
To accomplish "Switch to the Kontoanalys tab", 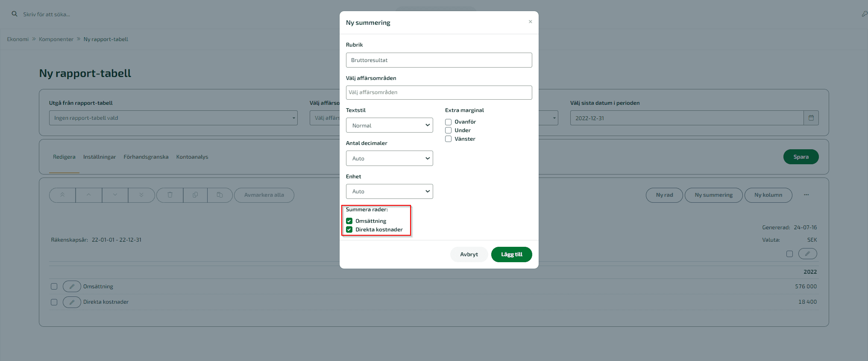I will pyautogui.click(x=192, y=157).
